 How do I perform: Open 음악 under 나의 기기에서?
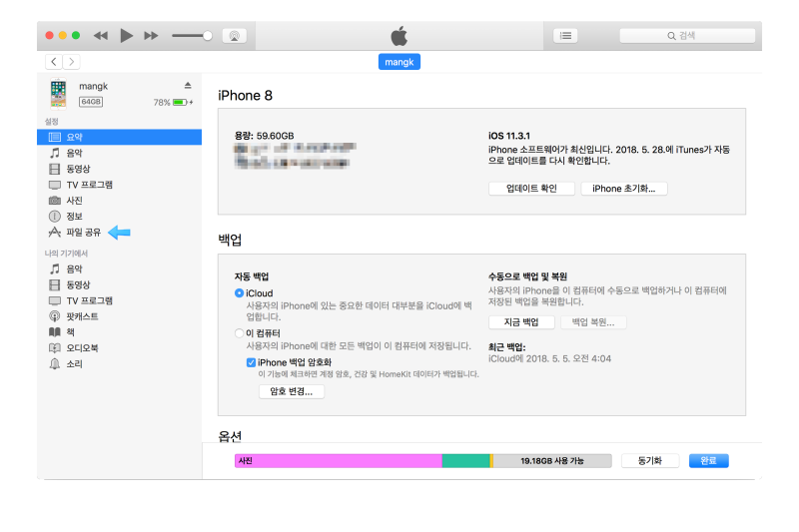(119, 268)
